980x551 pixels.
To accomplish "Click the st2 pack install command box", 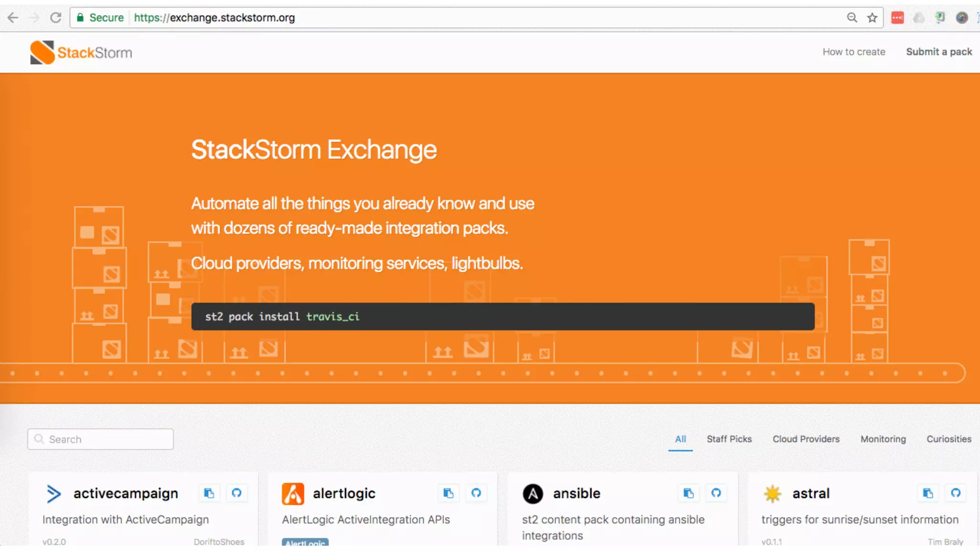I will tap(503, 317).
